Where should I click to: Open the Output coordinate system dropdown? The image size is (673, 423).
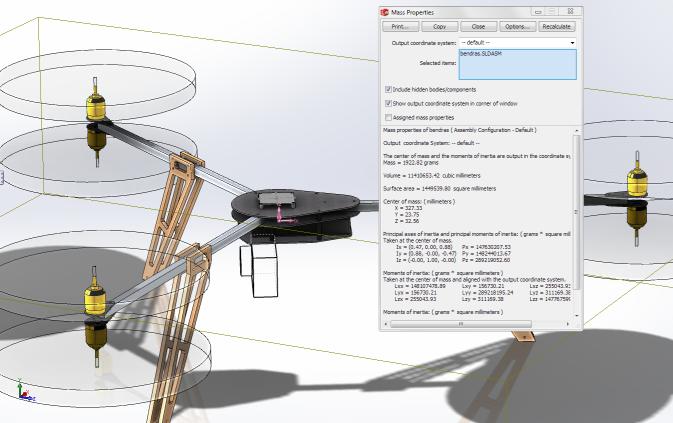click(x=516, y=43)
